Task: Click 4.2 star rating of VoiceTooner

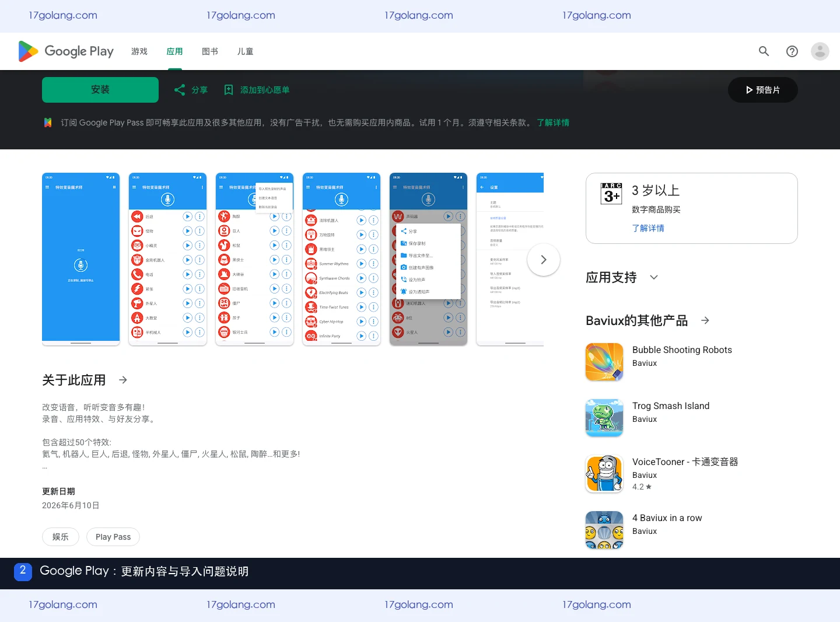Action: click(x=642, y=487)
